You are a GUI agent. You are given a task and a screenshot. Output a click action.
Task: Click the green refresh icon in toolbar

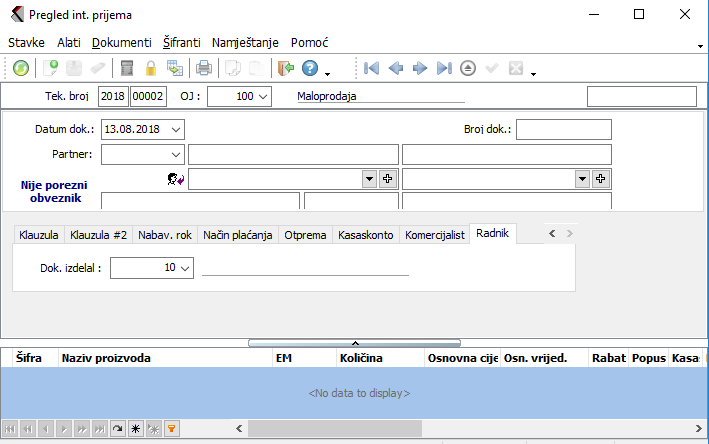click(x=21, y=68)
